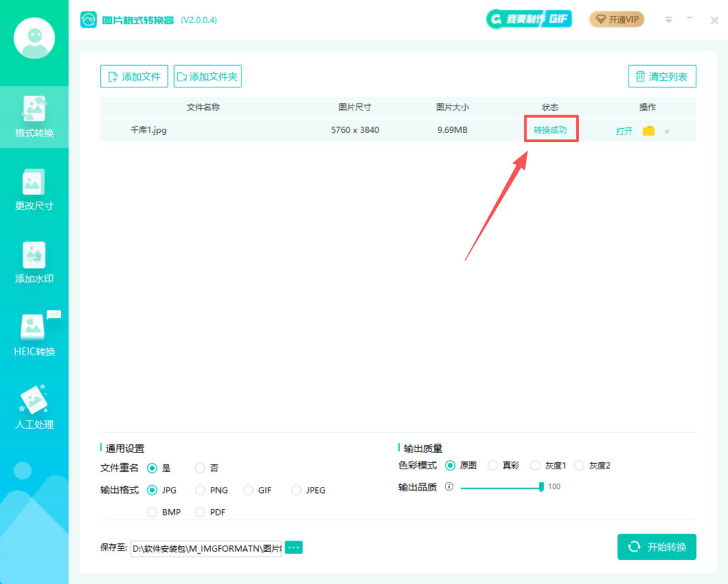The height and width of the screenshot is (584, 728).
Task: Select PNG as output format
Action: (200, 491)
